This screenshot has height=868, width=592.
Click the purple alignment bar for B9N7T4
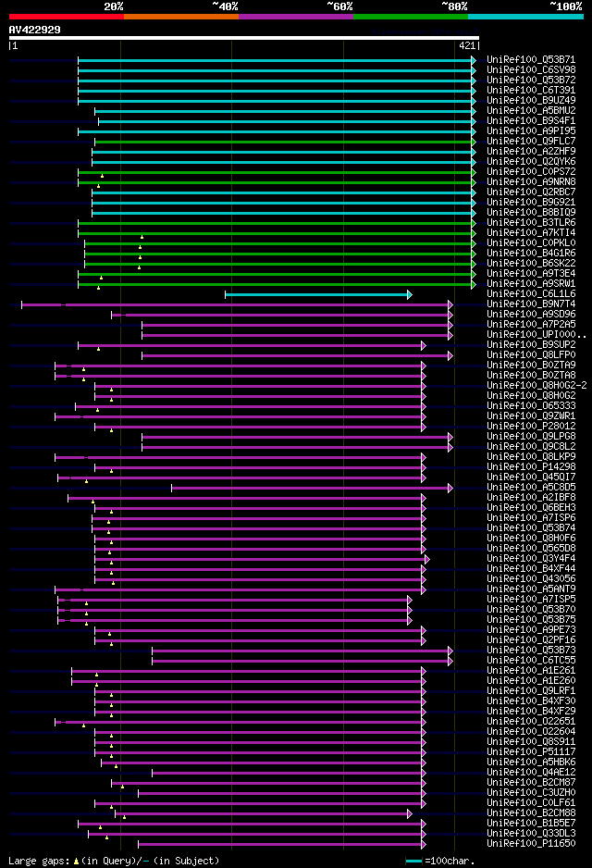point(237,304)
